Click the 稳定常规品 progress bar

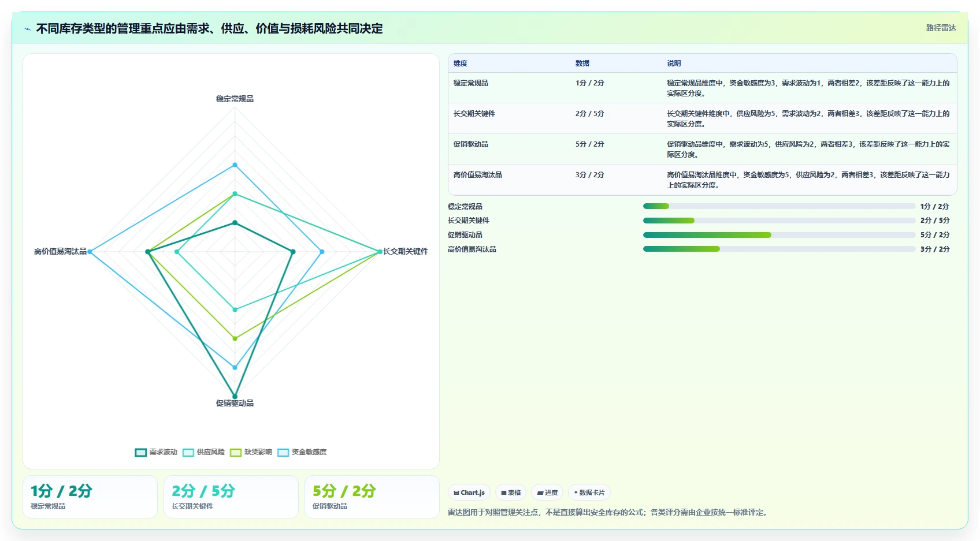[x=779, y=206]
